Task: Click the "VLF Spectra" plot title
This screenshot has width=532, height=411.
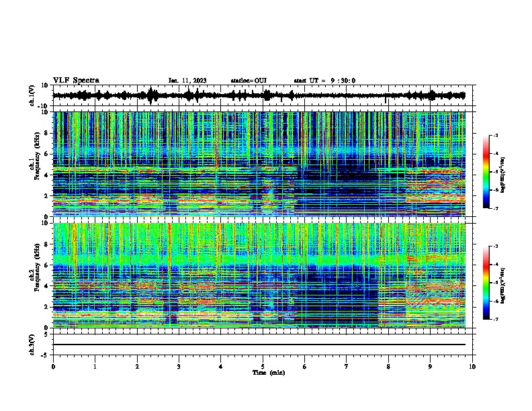Action: pyautogui.click(x=76, y=81)
